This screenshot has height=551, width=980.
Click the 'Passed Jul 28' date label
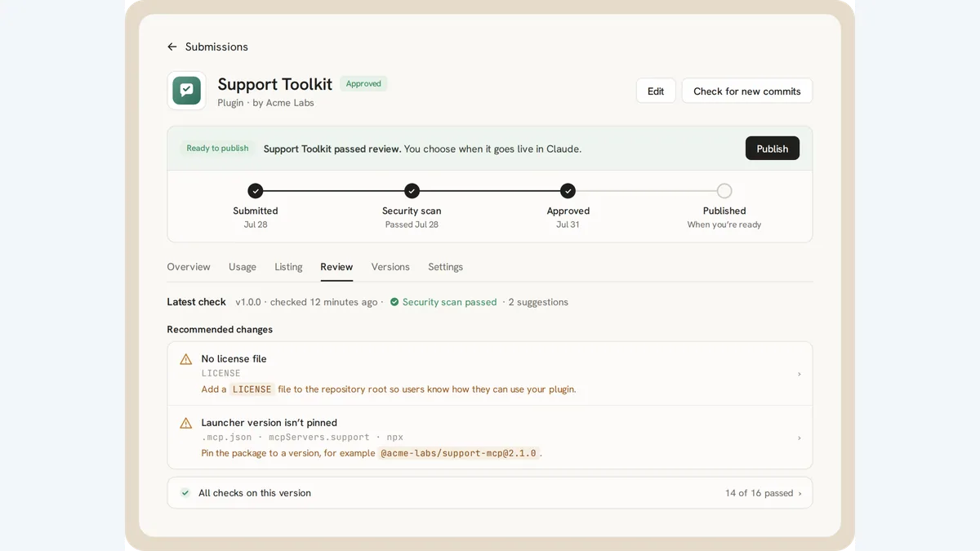412,224
